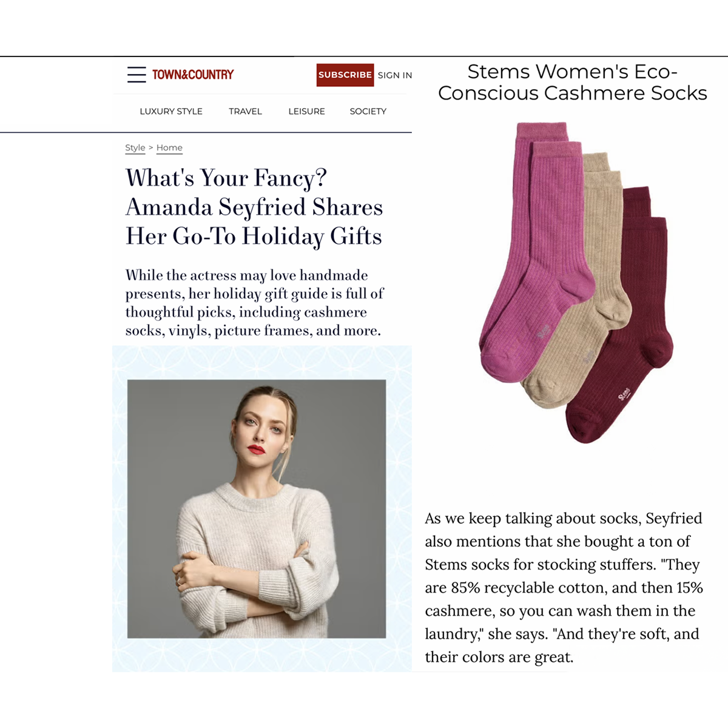Click the breadcrumb separator arrow
Image resolution: width=728 pixels, height=728 pixels.
(150, 147)
